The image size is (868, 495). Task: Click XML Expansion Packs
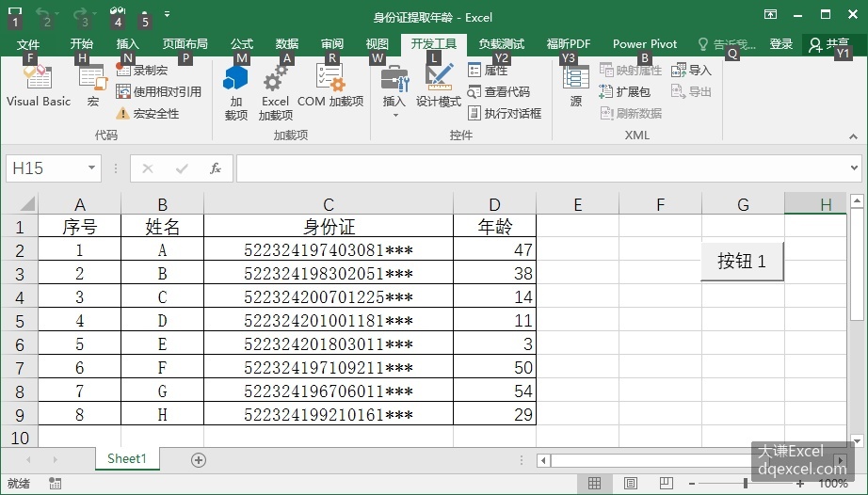[624, 92]
